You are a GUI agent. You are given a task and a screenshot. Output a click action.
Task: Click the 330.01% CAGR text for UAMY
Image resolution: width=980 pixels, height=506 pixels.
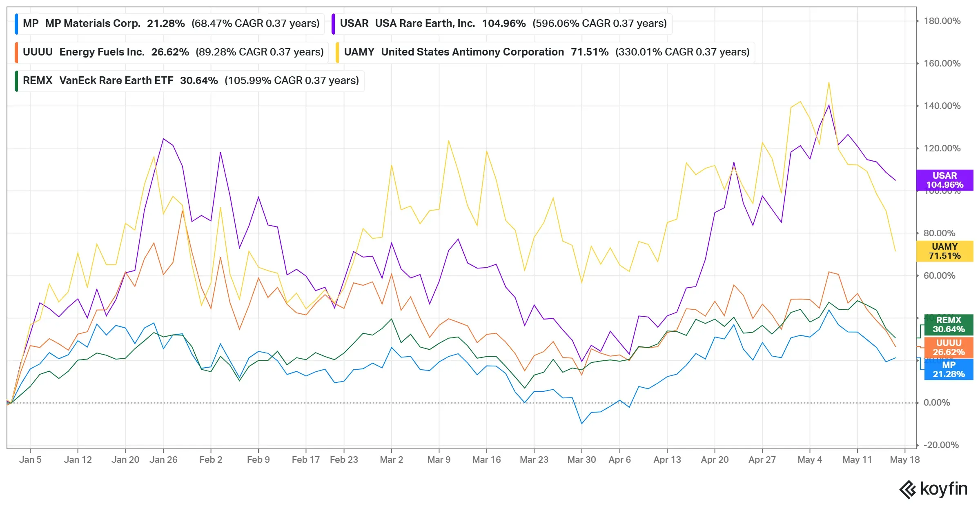tap(682, 52)
